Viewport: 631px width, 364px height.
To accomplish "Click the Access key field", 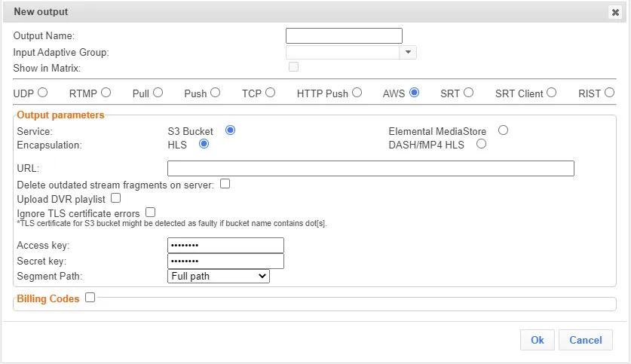I will [x=225, y=245].
